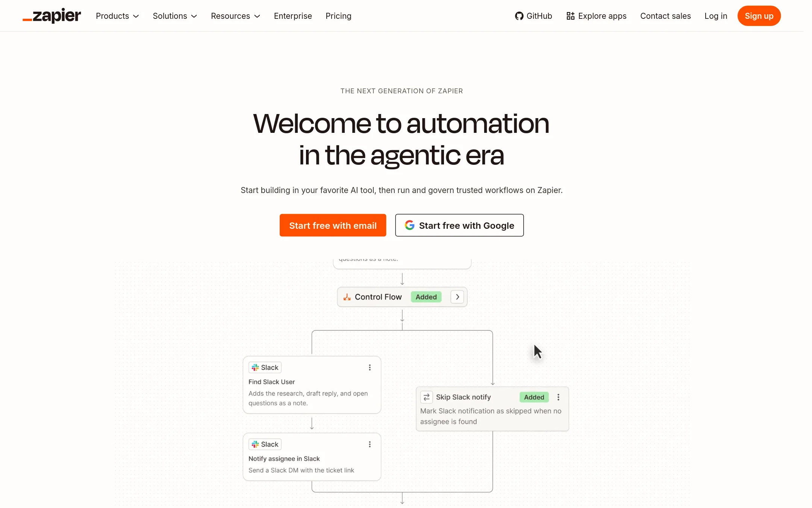Click Start free with email button

click(333, 225)
